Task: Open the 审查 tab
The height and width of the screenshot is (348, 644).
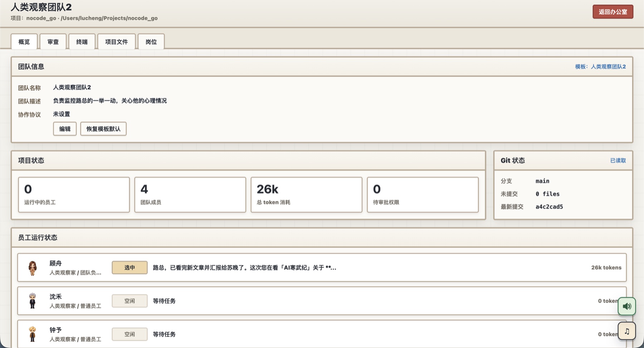Action: [53, 42]
